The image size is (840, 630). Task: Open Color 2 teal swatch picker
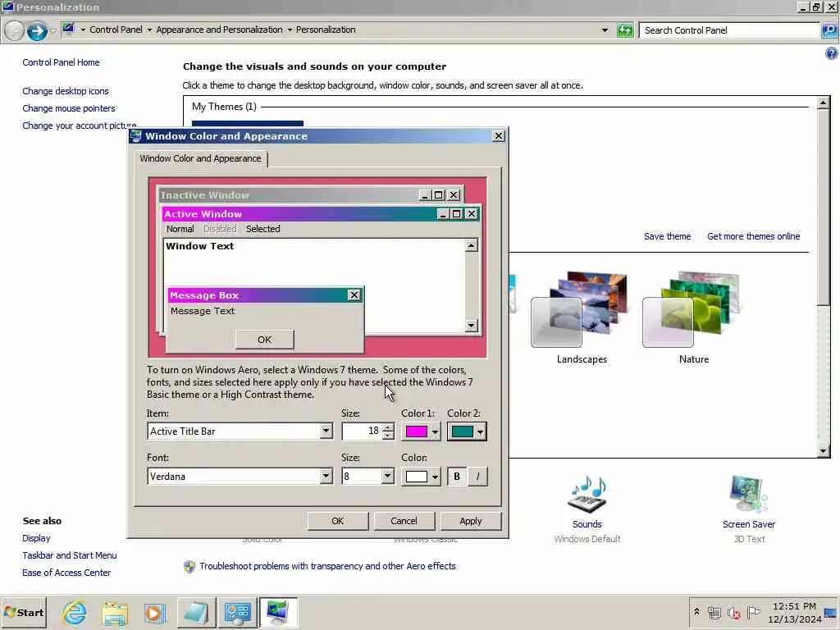tap(467, 431)
